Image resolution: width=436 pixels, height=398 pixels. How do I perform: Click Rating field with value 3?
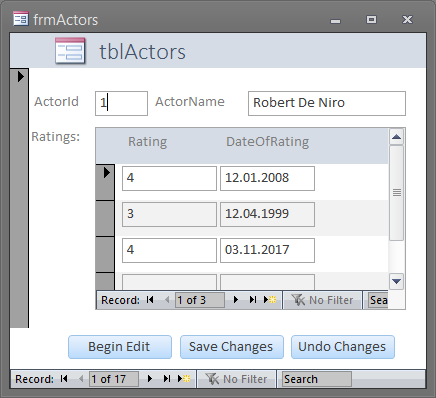(x=169, y=214)
